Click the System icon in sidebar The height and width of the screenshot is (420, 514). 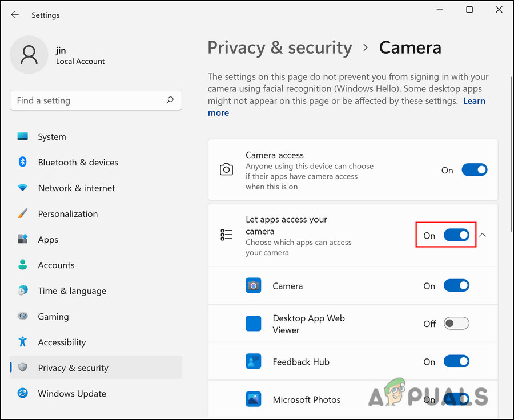(23, 137)
